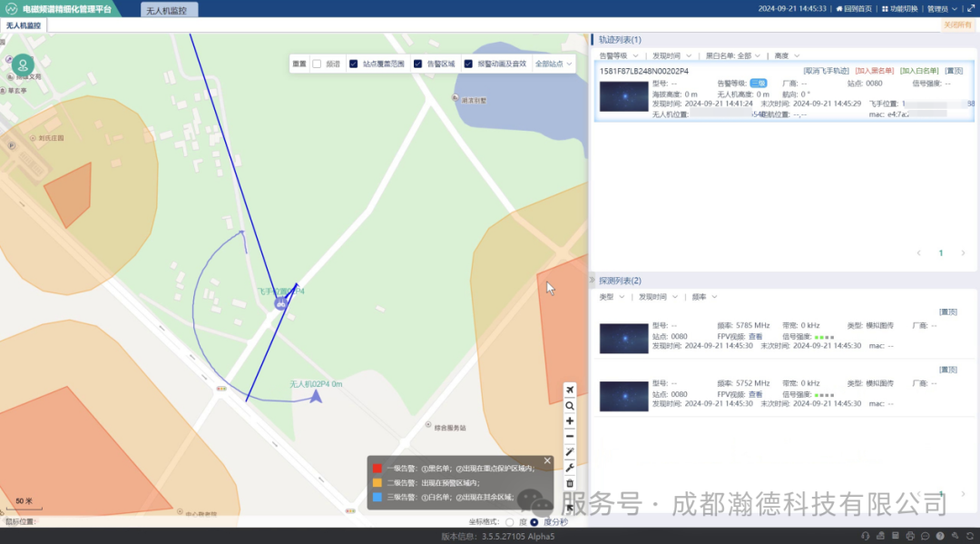This screenshot has height=544, width=980.
Task: Click the help question icon in the bottom taskbar
Action: pyautogui.click(x=940, y=536)
